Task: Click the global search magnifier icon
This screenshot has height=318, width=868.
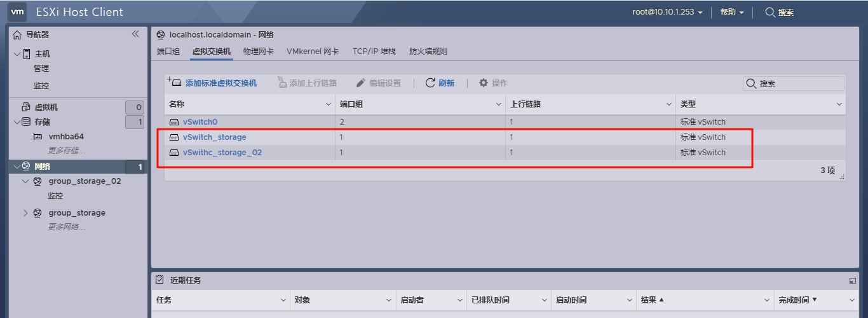Action: [770, 12]
